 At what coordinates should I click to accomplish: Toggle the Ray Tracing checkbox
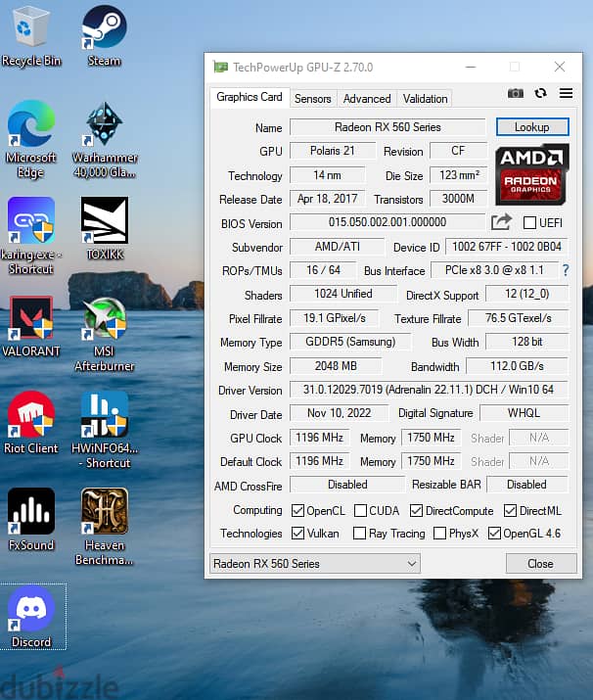[x=359, y=533]
